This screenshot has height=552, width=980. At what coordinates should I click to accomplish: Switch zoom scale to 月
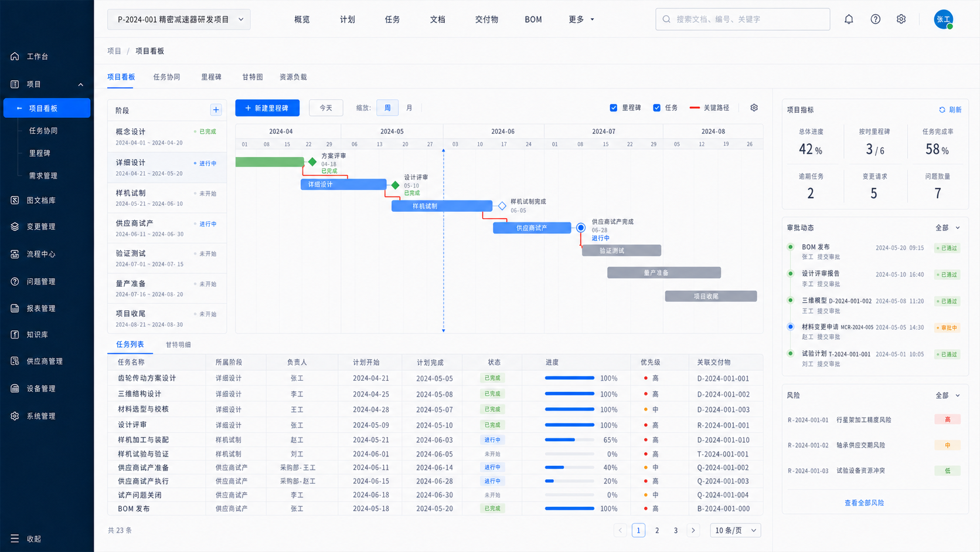409,108
